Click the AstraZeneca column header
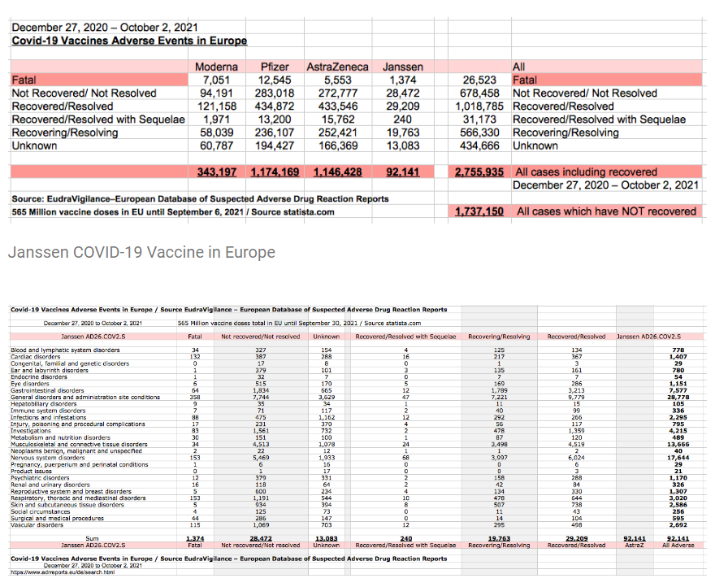 tap(336, 67)
